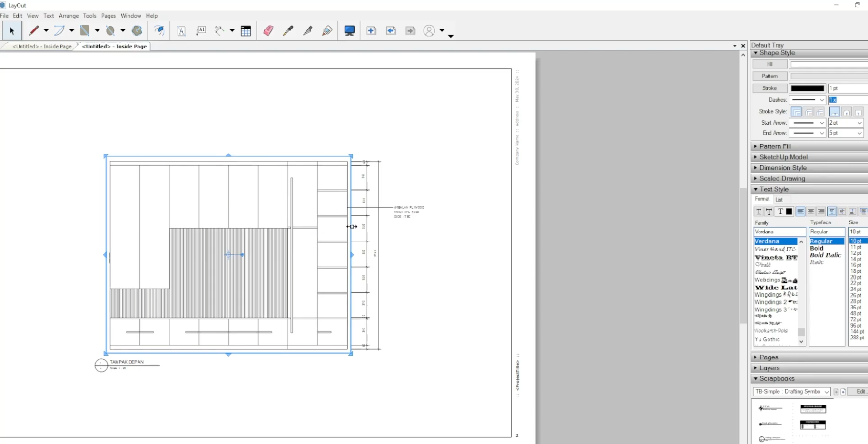Viewport: 868px width, 444px height.
Task: Select the Style eyedropper tool
Action: pyautogui.click(x=287, y=30)
